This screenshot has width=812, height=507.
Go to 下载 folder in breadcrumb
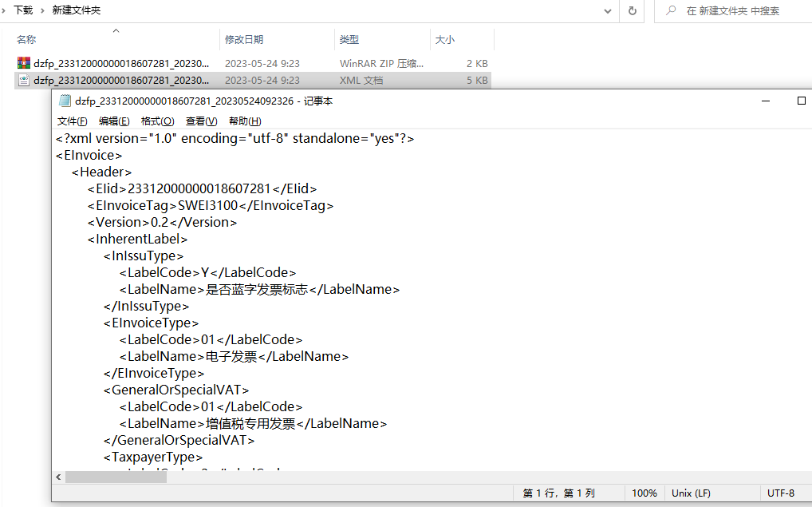(23, 10)
